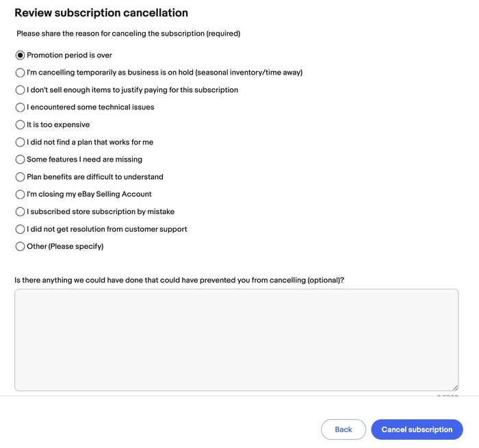Click the optional feedback text area

(236, 339)
